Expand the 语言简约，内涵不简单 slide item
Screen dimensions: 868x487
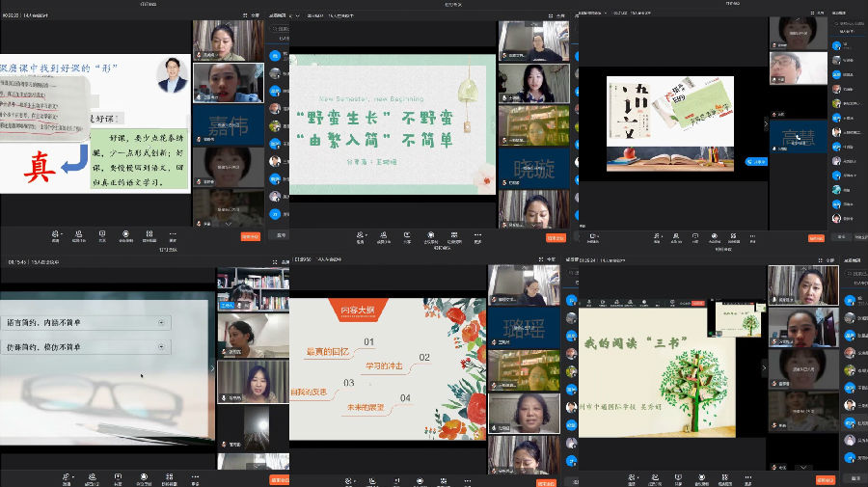click(x=161, y=322)
